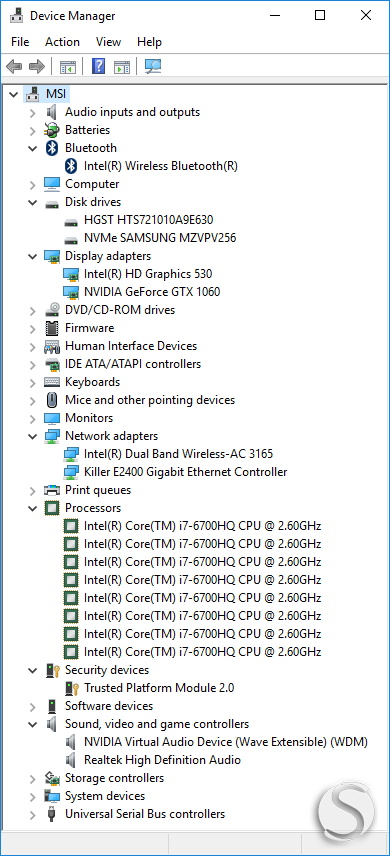
Task: Select Intel(R) HD Graphics 530 adapter
Action: point(148,274)
